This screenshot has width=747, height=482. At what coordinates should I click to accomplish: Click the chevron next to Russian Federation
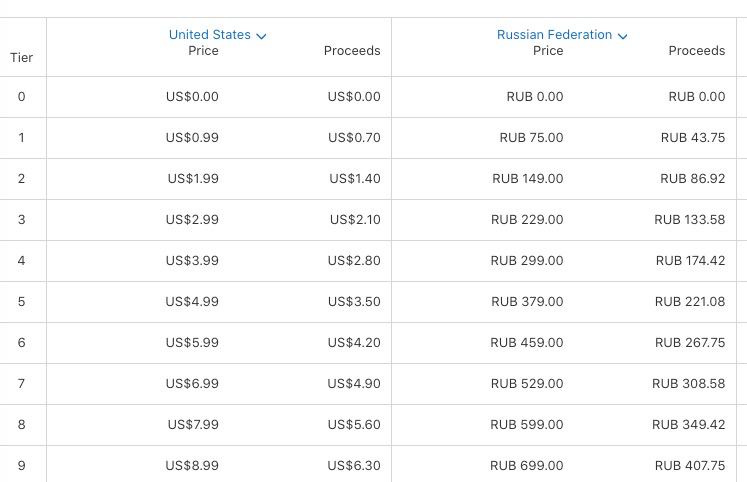click(x=622, y=36)
